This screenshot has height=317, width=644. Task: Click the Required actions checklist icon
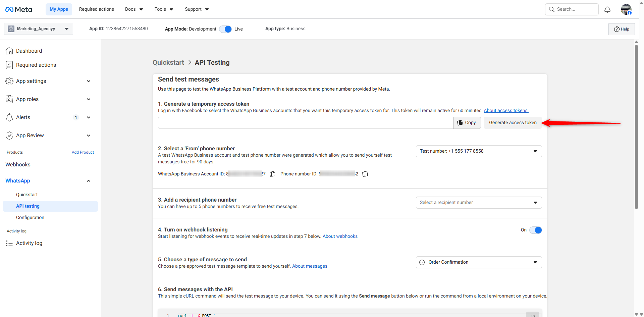[9, 65]
